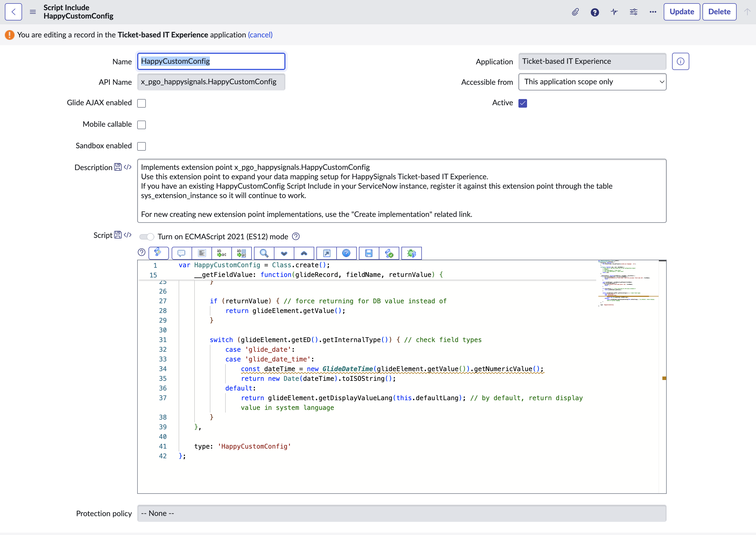Open the activity stream pulse icon

(614, 12)
